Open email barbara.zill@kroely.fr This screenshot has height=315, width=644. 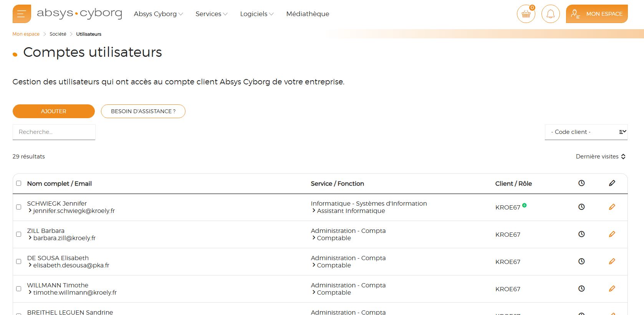click(x=64, y=238)
